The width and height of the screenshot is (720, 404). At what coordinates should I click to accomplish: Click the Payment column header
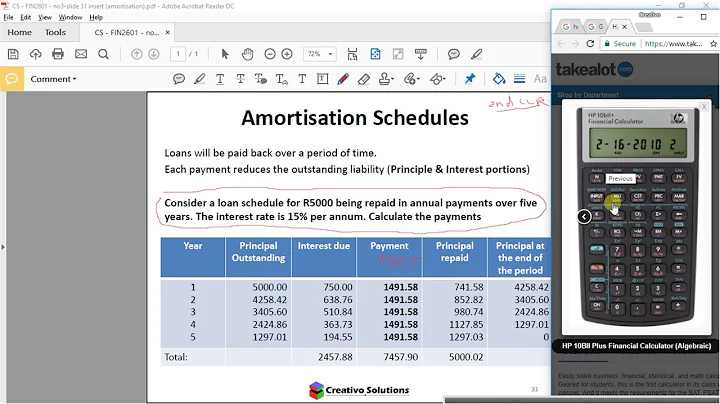[389, 257]
